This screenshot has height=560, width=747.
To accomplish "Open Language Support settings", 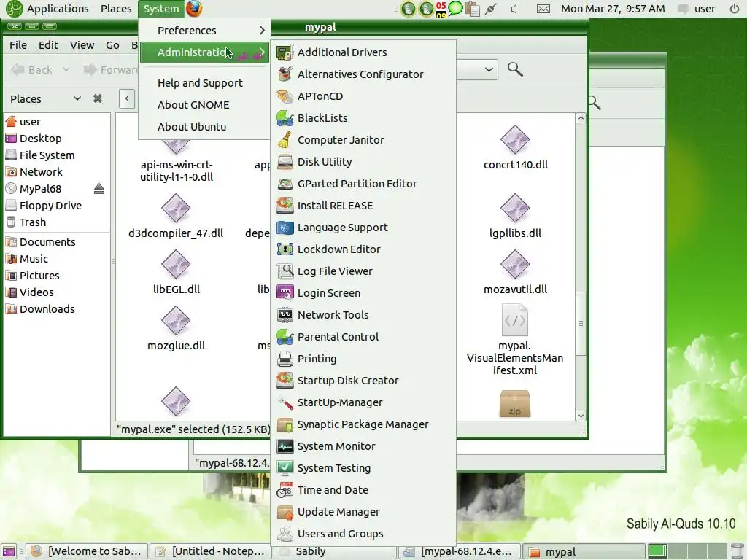I will pos(363,227).
